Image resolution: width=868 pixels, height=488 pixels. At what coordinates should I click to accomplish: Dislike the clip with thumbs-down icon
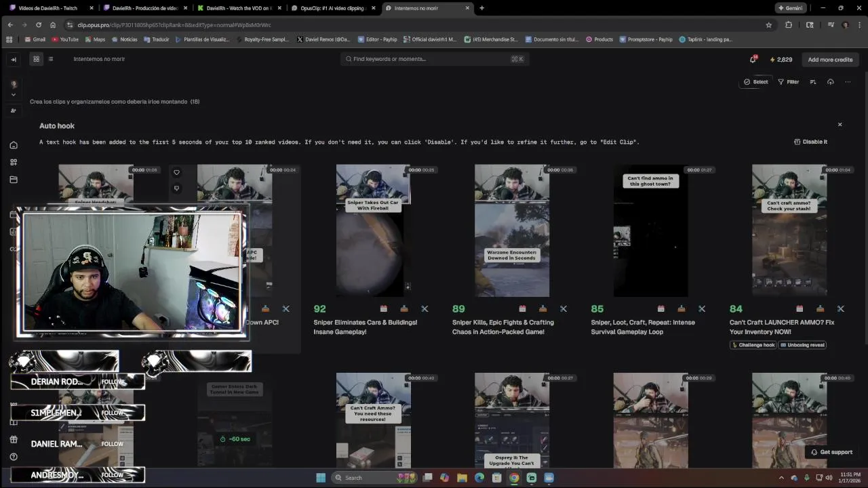[x=176, y=188]
